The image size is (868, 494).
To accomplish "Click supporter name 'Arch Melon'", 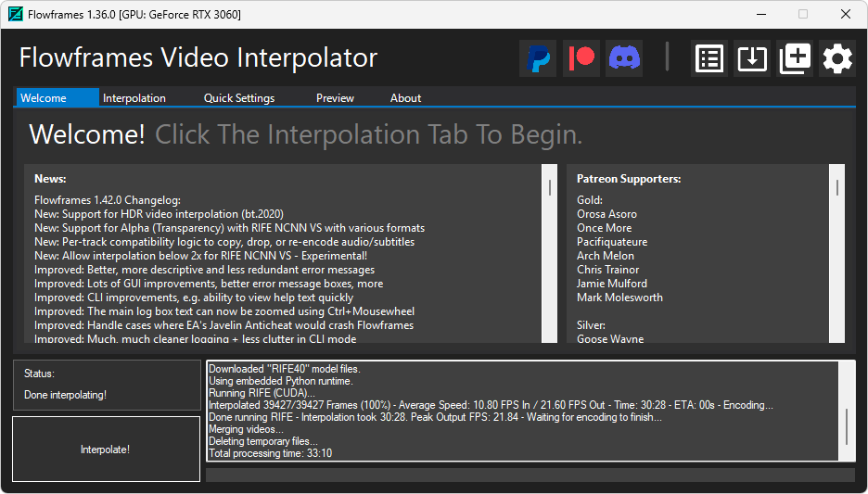I will point(605,256).
